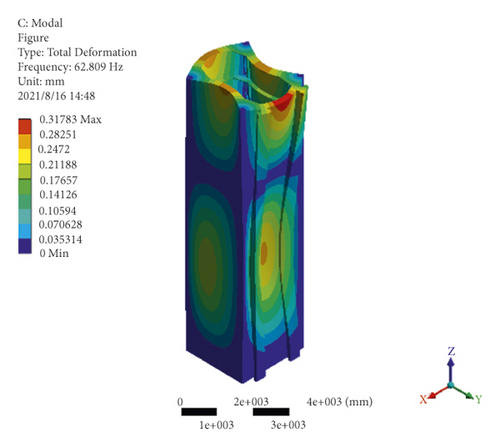This screenshot has height=447, width=500.
Task: Select the orange 0.28251 legend color band
Action: point(25,142)
